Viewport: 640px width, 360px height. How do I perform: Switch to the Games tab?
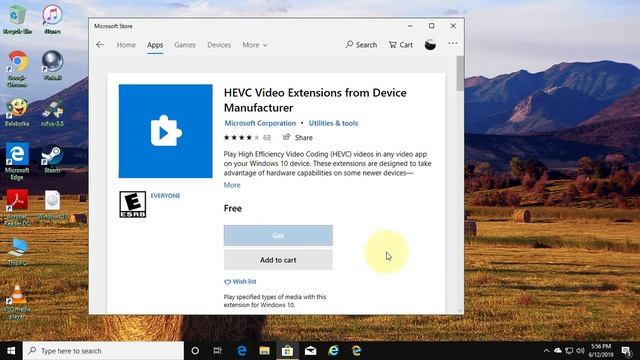tap(185, 45)
